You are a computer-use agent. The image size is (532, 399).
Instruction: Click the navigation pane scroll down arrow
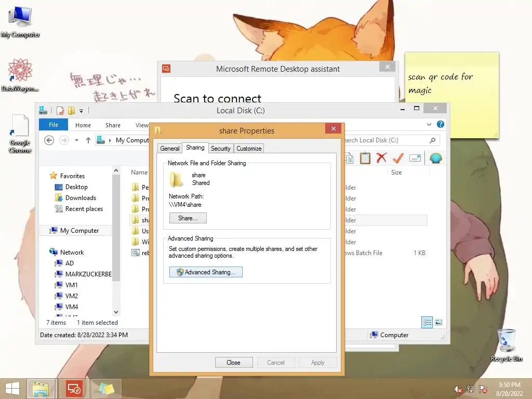pos(116,312)
